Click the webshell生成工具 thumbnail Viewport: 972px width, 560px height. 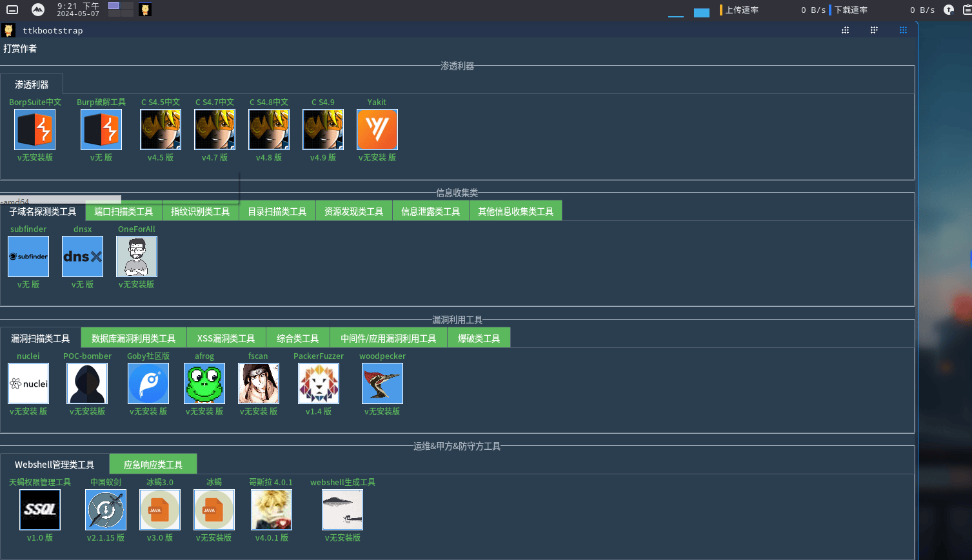342,510
